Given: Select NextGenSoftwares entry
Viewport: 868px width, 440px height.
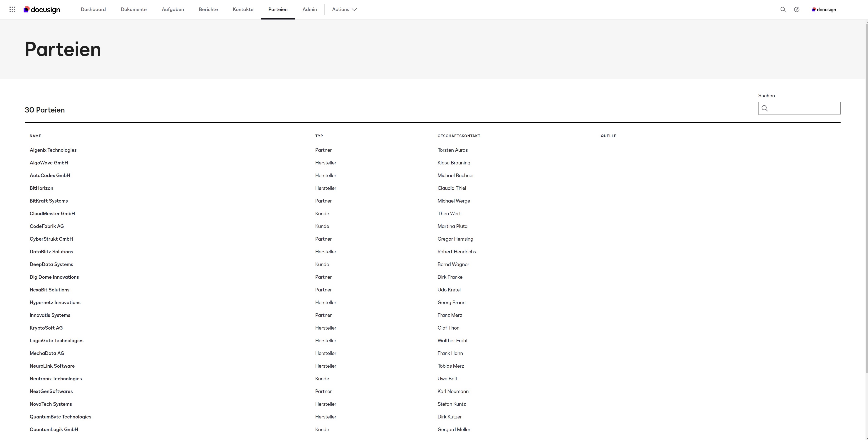Looking at the screenshot, I should 51,391.
